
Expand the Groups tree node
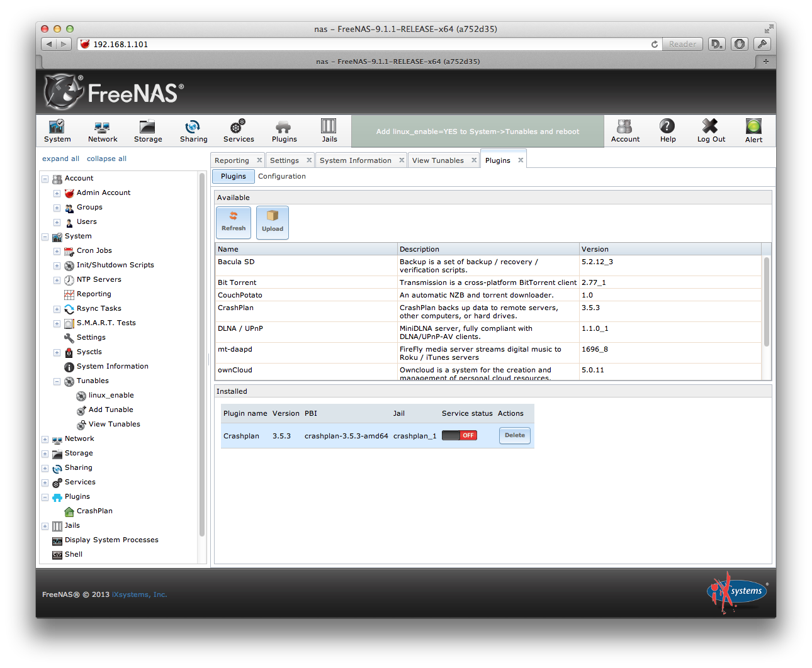pos(57,208)
